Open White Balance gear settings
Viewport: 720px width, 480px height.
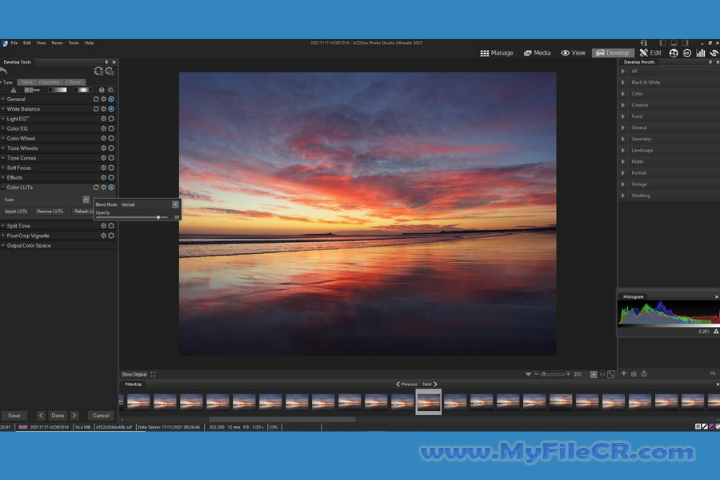(x=104, y=109)
